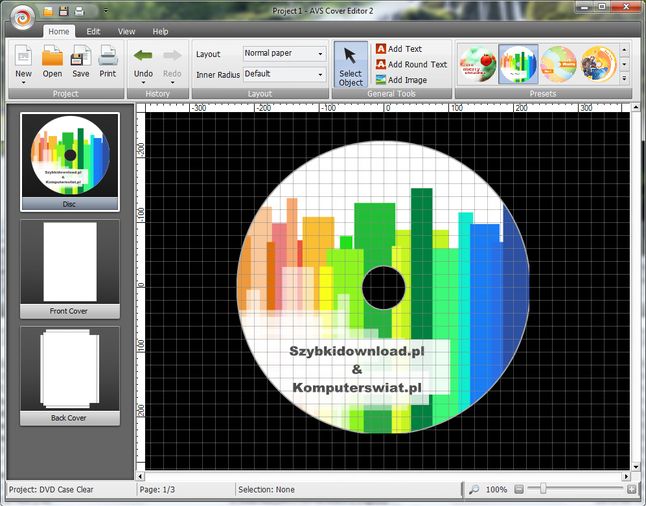Move presets gallery up one row
The height and width of the screenshot is (506, 646).
pyautogui.click(x=625, y=50)
